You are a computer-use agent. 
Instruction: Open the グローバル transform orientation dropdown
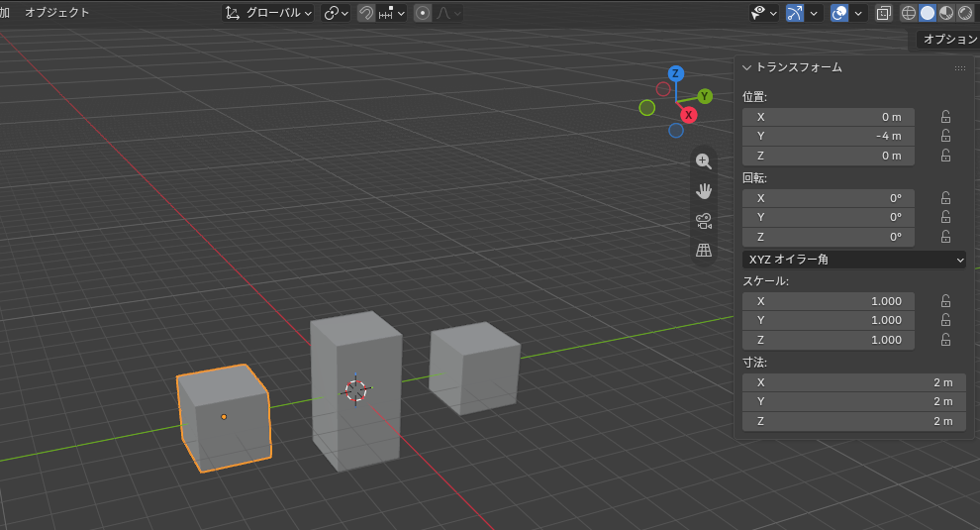[x=268, y=13]
